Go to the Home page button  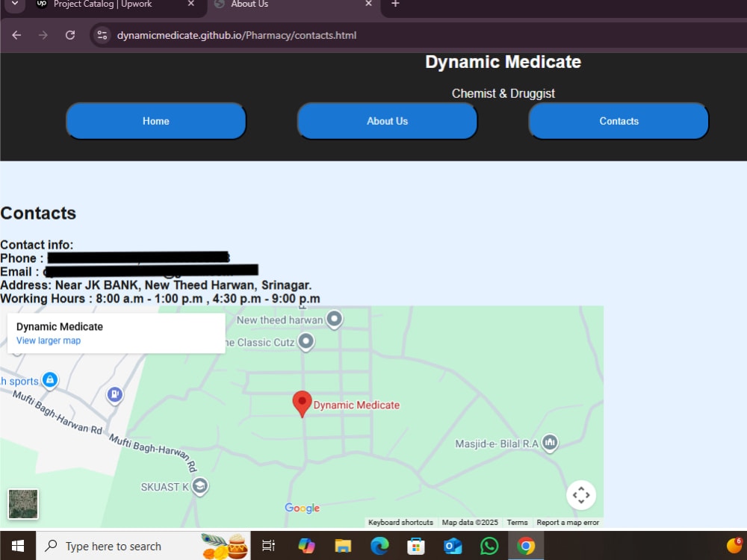156,121
